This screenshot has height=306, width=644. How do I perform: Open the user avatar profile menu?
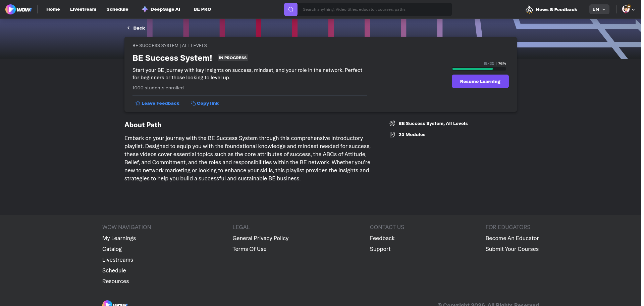tap(626, 9)
